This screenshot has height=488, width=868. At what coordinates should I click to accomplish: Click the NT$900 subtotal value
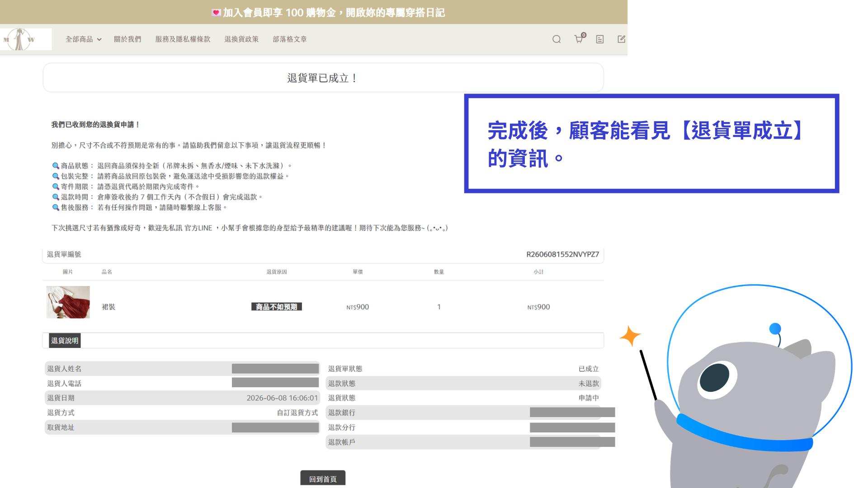coord(538,307)
